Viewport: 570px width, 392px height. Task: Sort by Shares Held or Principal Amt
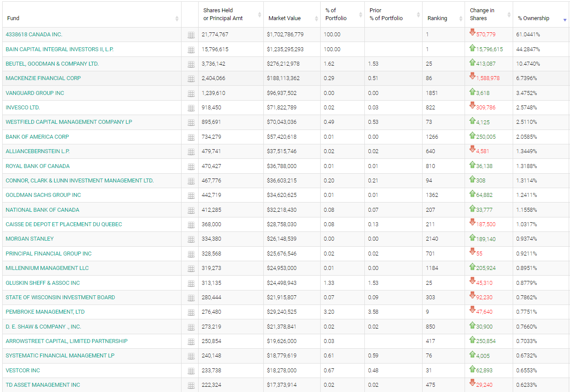231,14
